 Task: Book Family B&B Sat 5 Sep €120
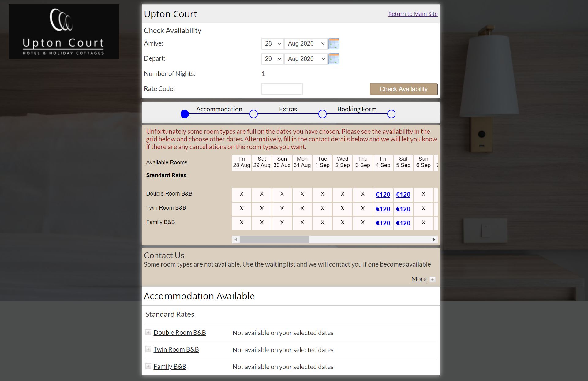tap(403, 223)
